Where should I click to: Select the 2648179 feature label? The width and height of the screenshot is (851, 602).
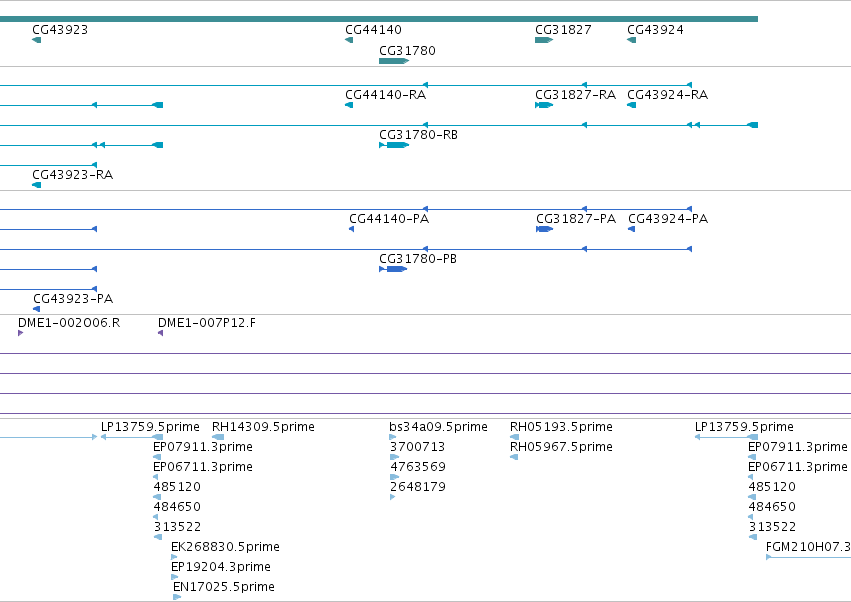[418, 487]
